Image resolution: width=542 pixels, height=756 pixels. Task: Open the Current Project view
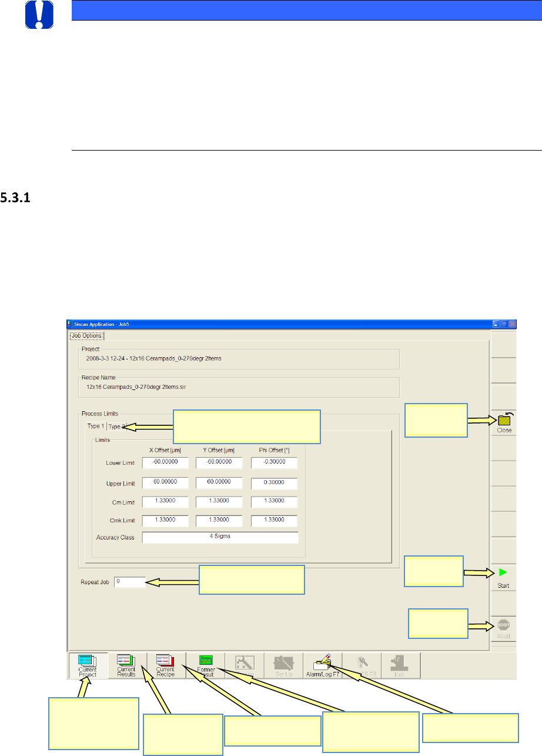[x=88, y=665]
